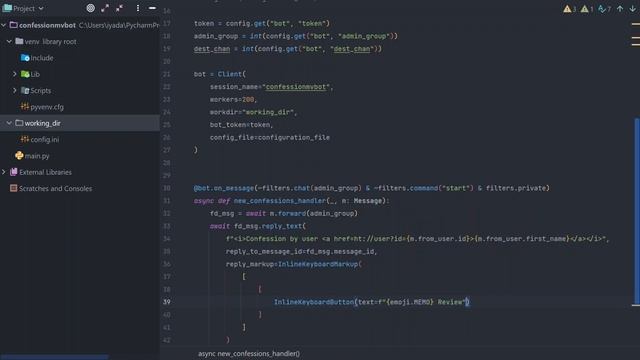This screenshot has height=360, width=640.
Task: Click the Include folder icon
Action: [x=25, y=58]
